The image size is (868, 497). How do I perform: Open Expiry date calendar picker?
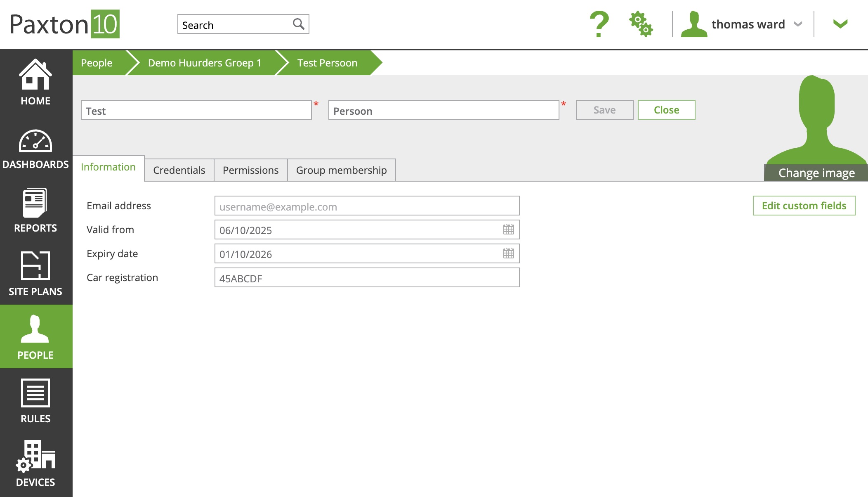[x=508, y=253]
